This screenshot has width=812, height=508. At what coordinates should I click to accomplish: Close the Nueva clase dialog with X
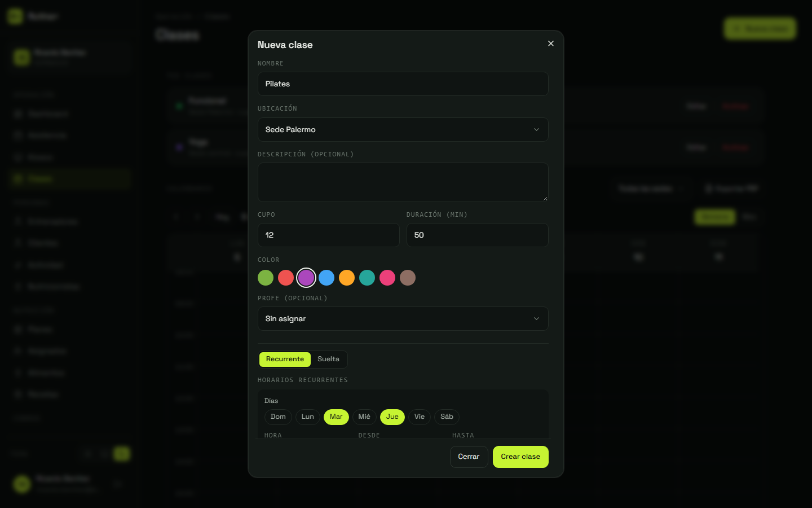pyautogui.click(x=551, y=43)
